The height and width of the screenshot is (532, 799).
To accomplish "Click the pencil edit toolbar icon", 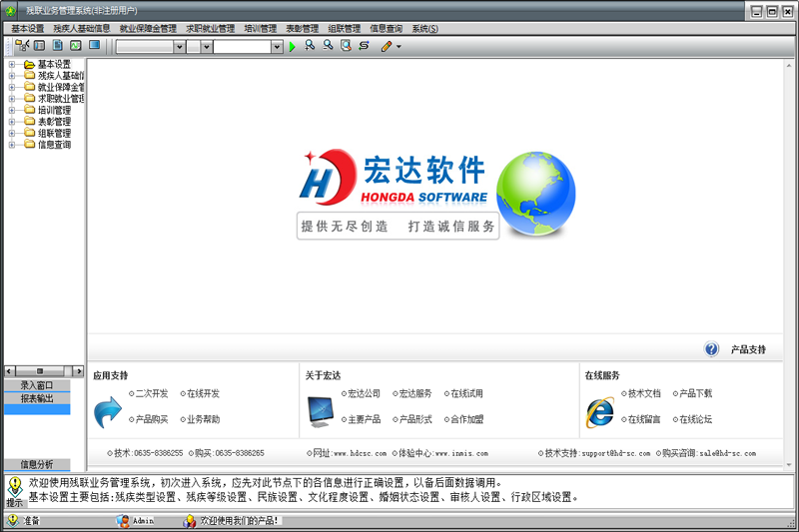I will click(387, 46).
